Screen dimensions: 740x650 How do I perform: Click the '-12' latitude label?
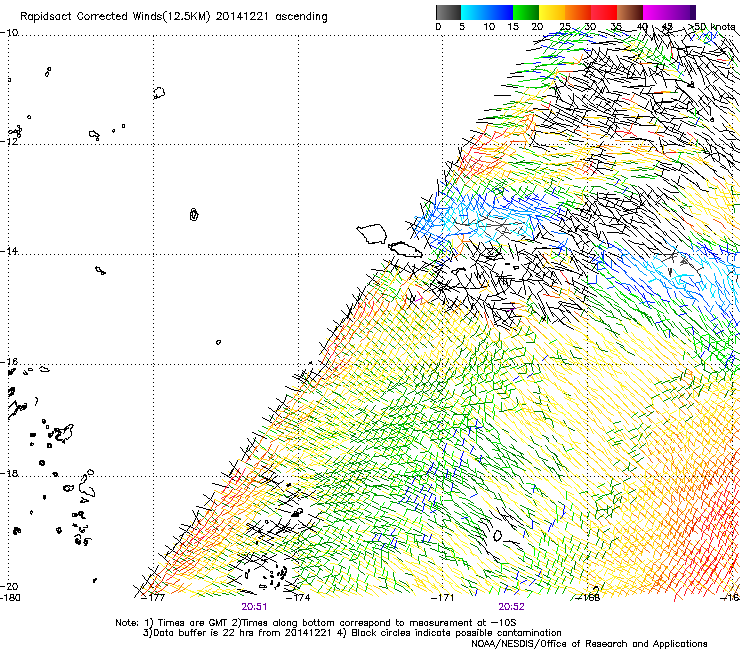[x=9, y=141]
